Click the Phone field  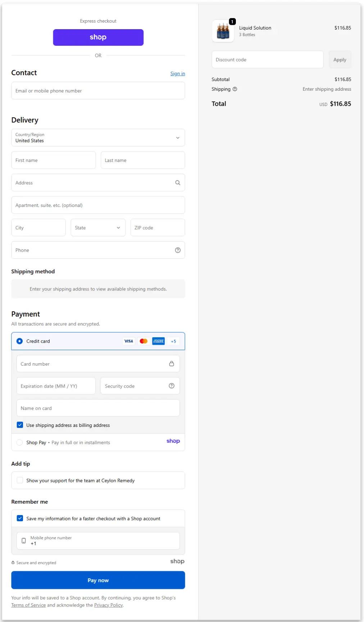pos(98,250)
